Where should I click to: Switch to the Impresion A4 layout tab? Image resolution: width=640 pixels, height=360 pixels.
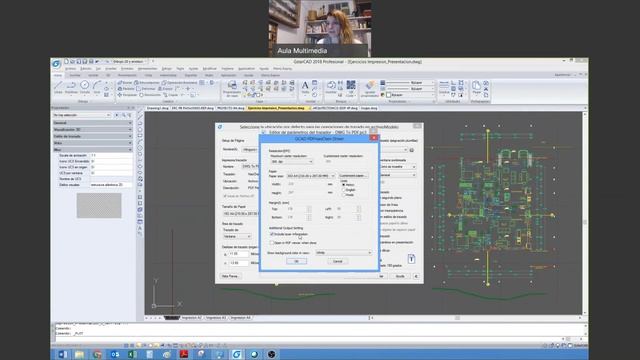(x=240, y=318)
